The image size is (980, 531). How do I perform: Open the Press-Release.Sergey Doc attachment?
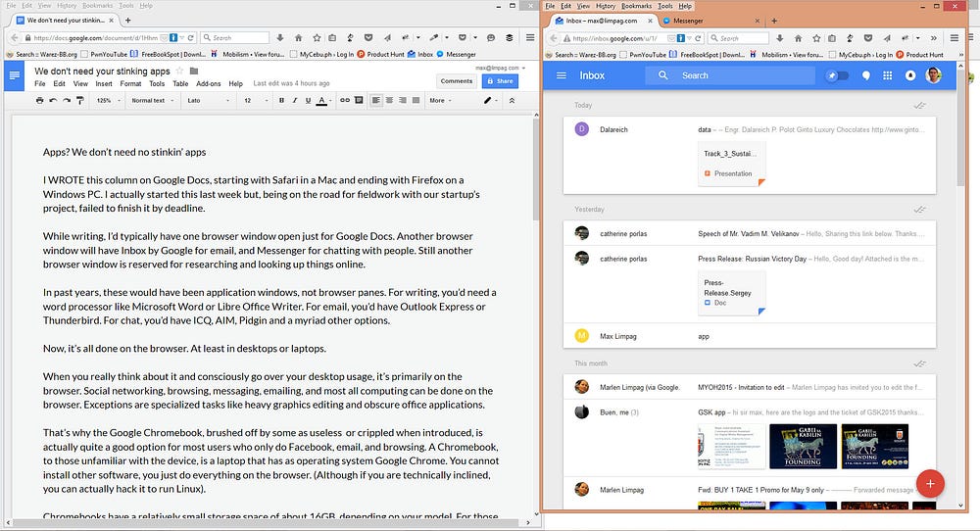[732, 292]
